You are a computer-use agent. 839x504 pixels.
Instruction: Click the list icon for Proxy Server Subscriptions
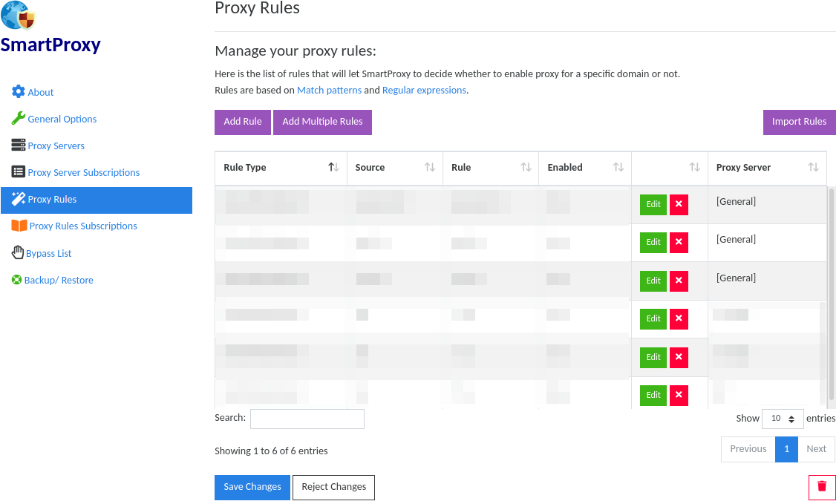coord(19,172)
